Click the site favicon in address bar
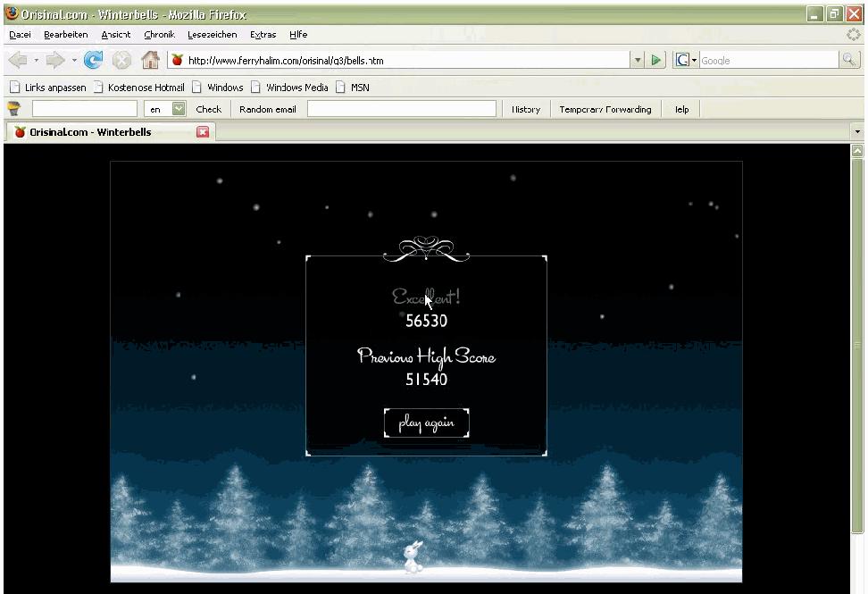This screenshot has width=868, height=594. tap(177, 61)
